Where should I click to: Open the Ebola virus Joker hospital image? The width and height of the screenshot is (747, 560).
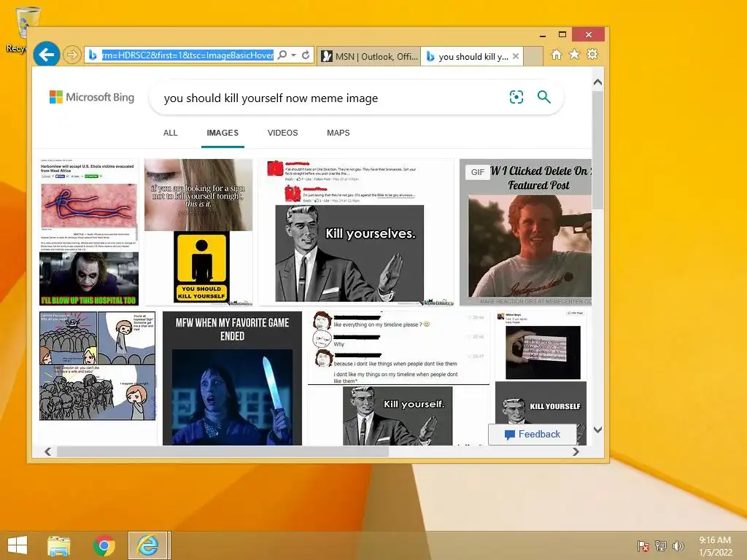coord(88,233)
